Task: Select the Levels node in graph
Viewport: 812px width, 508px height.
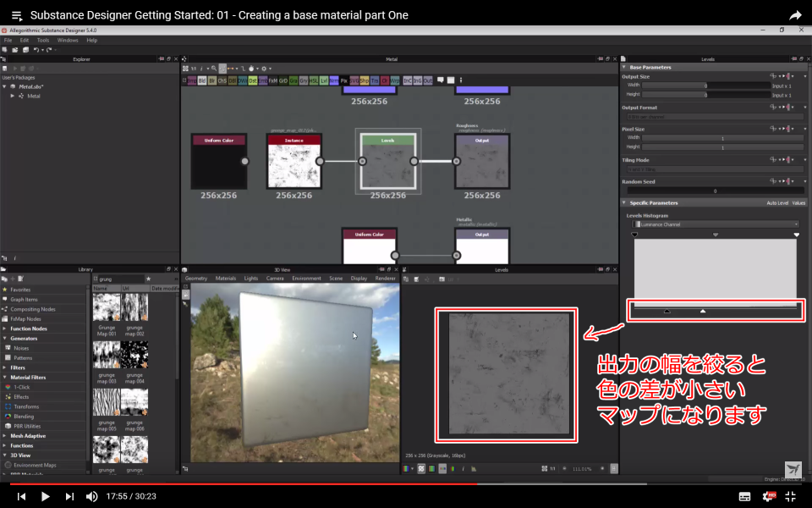Action: point(388,161)
